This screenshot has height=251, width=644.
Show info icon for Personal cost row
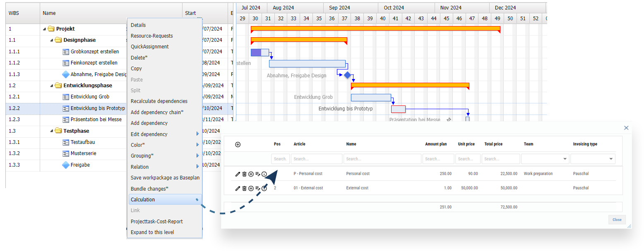pyautogui.click(x=264, y=174)
